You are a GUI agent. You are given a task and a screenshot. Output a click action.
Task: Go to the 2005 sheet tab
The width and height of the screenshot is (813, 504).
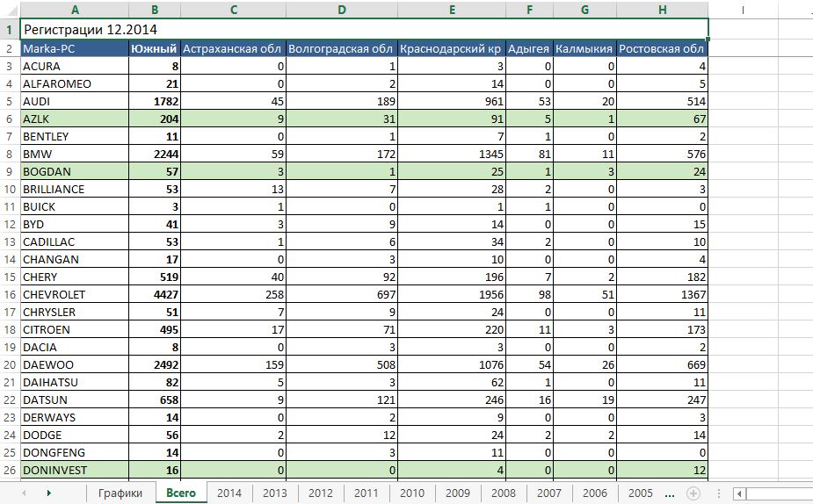coord(640,493)
